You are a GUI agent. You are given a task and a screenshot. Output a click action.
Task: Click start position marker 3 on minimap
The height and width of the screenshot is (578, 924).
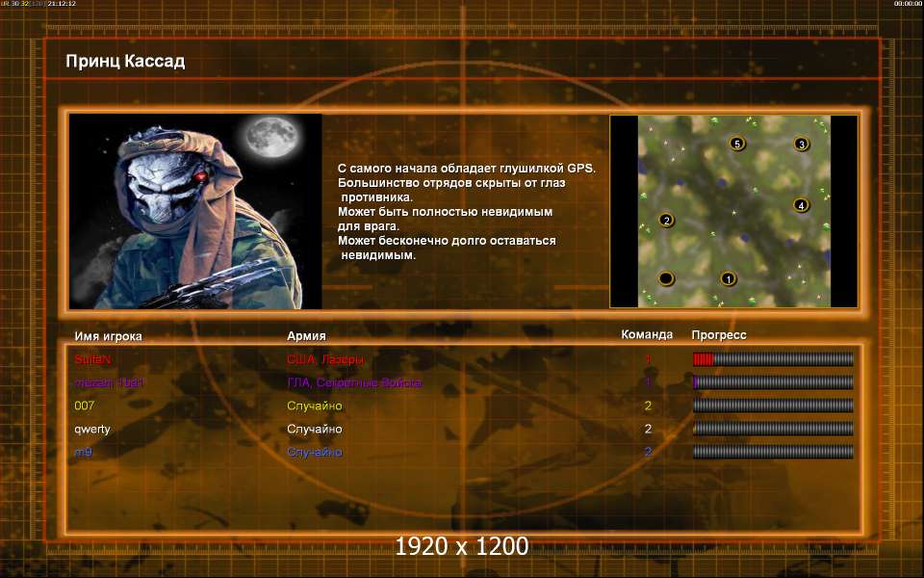(x=802, y=144)
